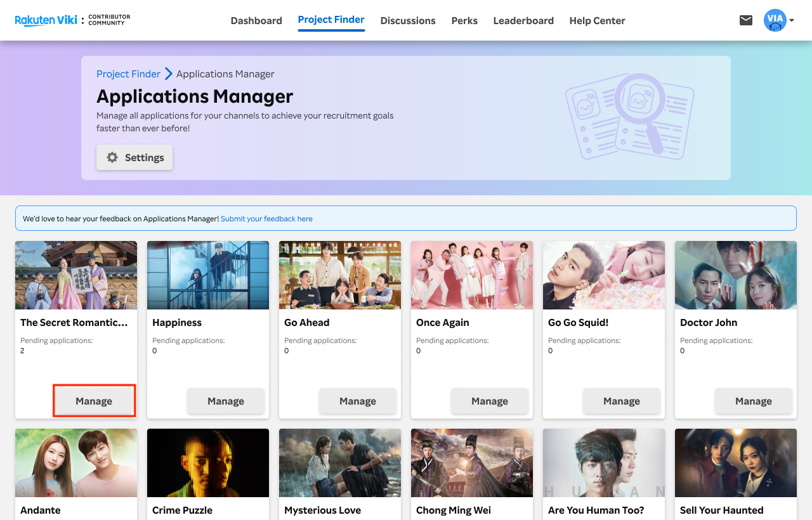Click Manage under Once Again
The height and width of the screenshot is (520, 812).
coord(490,401)
